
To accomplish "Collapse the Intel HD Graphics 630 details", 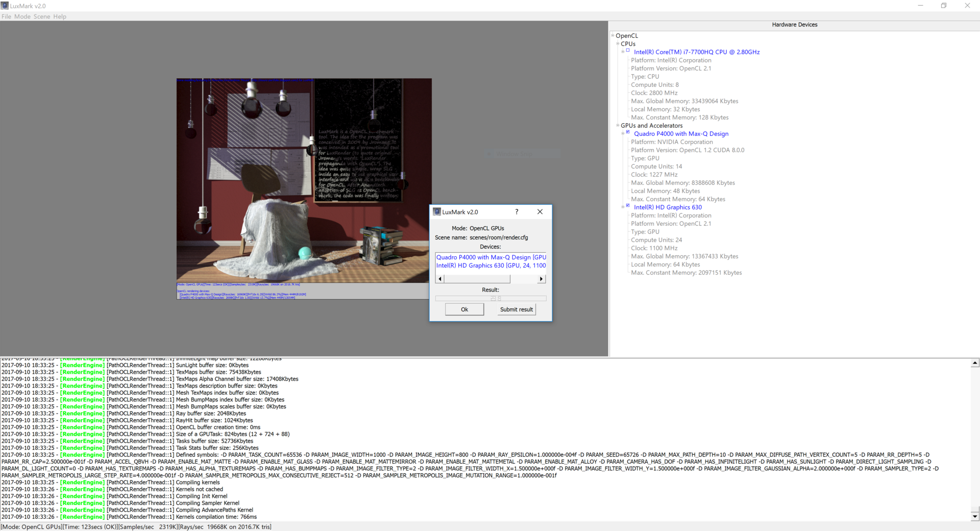I will (623, 207).
